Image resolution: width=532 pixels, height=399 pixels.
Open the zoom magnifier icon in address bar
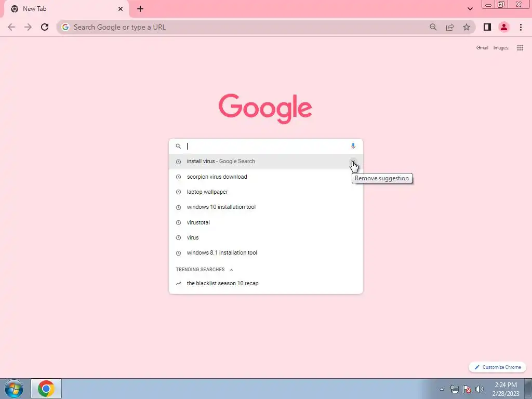433,27
